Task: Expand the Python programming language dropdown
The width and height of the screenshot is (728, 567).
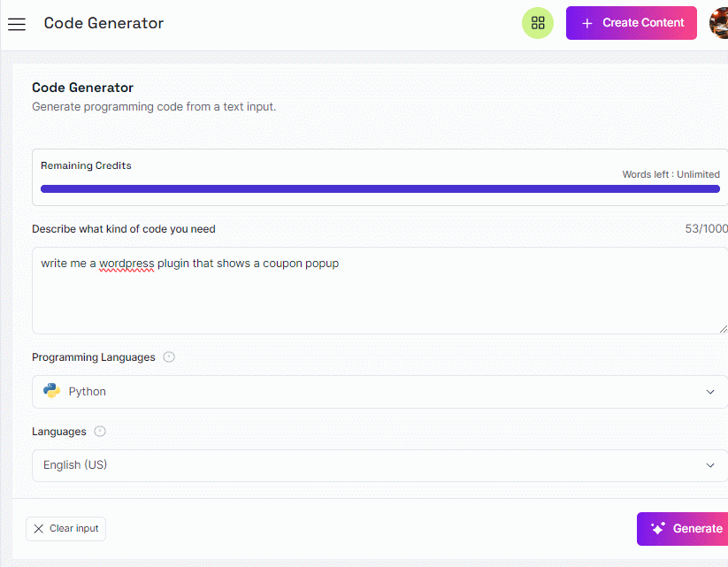Action: (379, 392)
